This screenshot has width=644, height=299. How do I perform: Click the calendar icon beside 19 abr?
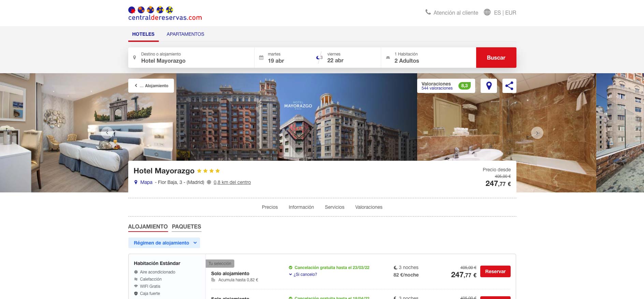261,58
